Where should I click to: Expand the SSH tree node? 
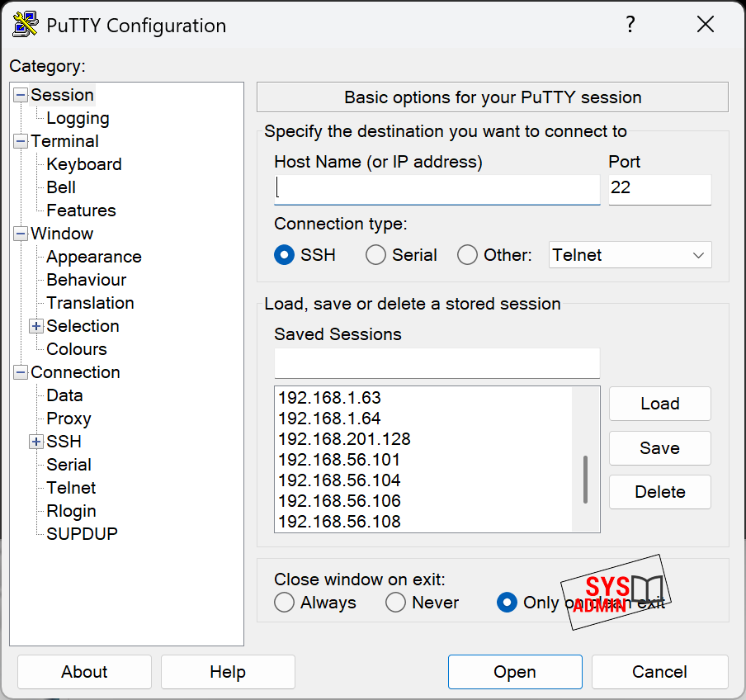pos(36,442)
